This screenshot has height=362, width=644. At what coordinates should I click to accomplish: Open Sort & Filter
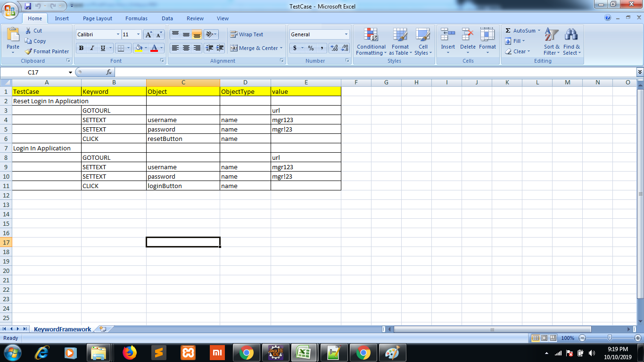pyautogui.click(x=551, y=42)
